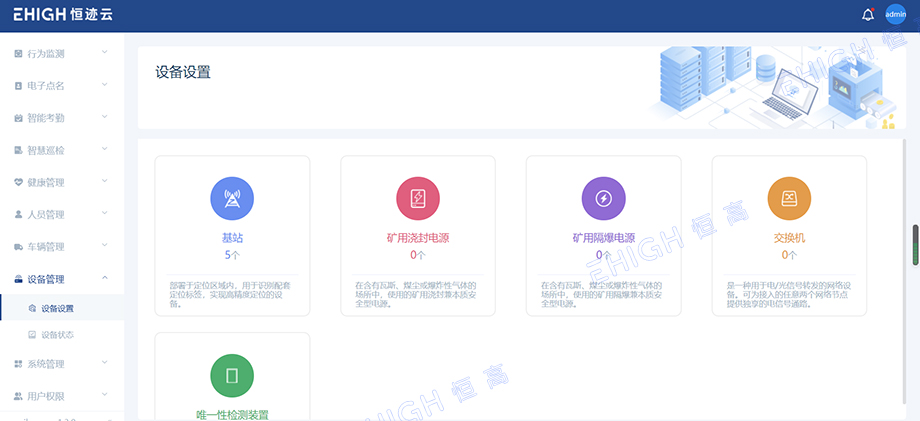Expand the 用户权限 menu chevron
Viewport: 920px width, 421px height.
[x=105, y=395]
